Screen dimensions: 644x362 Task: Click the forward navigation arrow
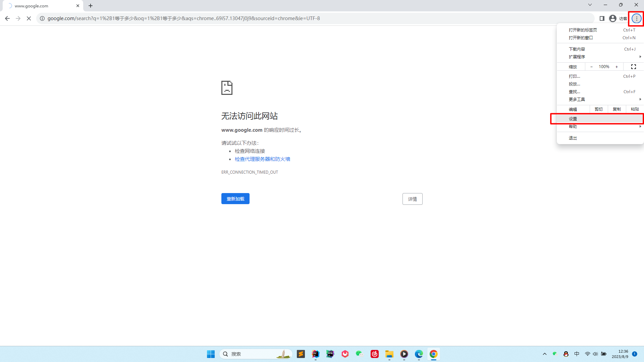point(18,18)
